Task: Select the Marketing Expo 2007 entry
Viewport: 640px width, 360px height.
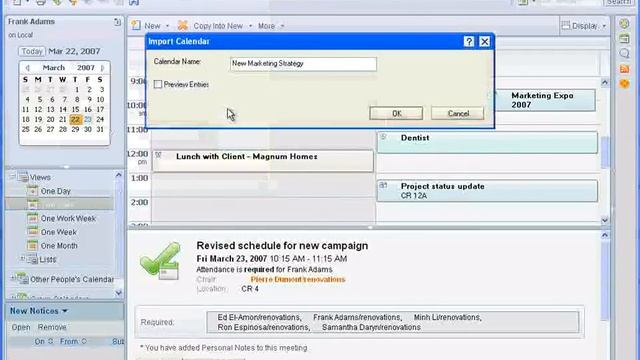Action: pyautogui.click(x=545, y=100)
